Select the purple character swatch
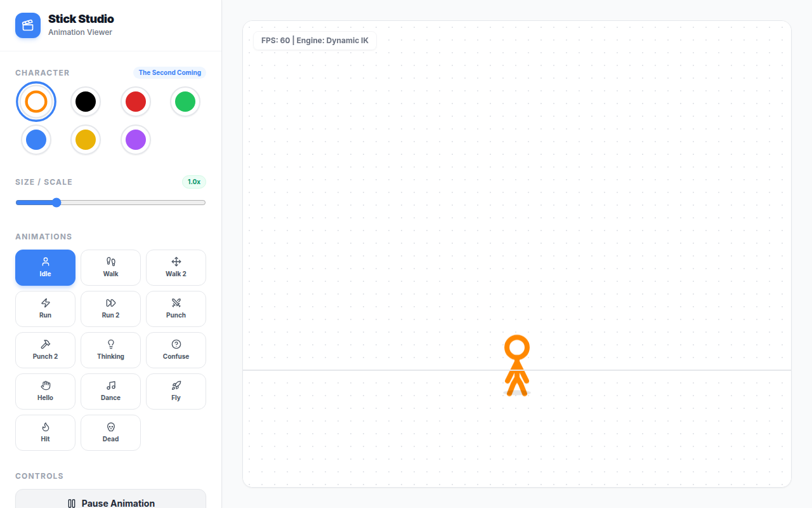This screenshot has height=508, width=812. click(x=136, y=140)
